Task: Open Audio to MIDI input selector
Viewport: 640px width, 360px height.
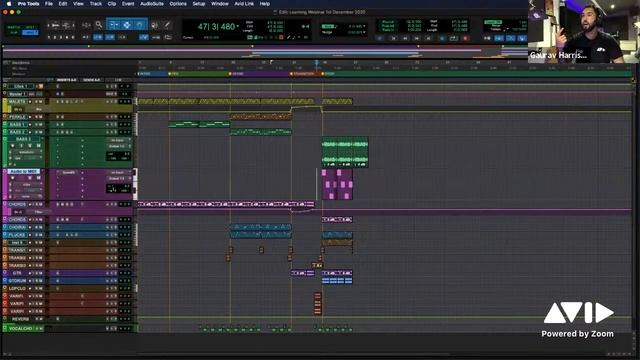Action: coord(119,172)
